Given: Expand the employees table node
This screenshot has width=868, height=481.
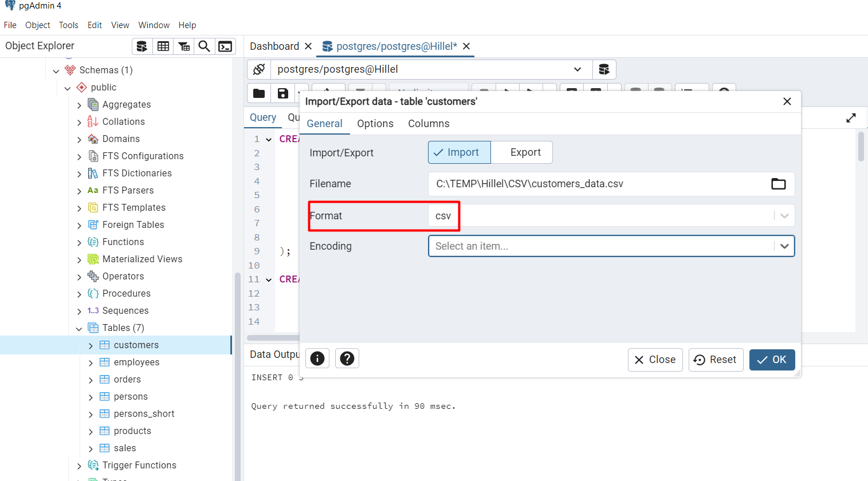Looking at the screenshot, I should tap(91, 362).
